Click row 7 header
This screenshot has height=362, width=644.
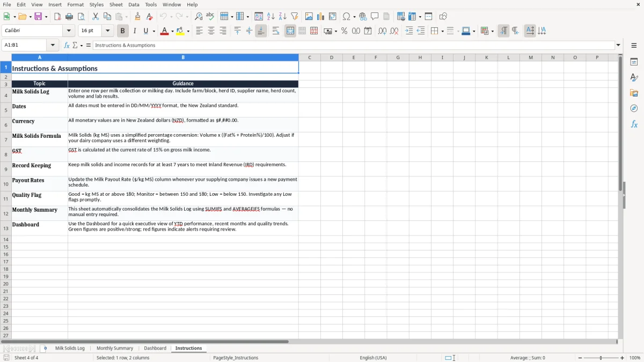5,139
